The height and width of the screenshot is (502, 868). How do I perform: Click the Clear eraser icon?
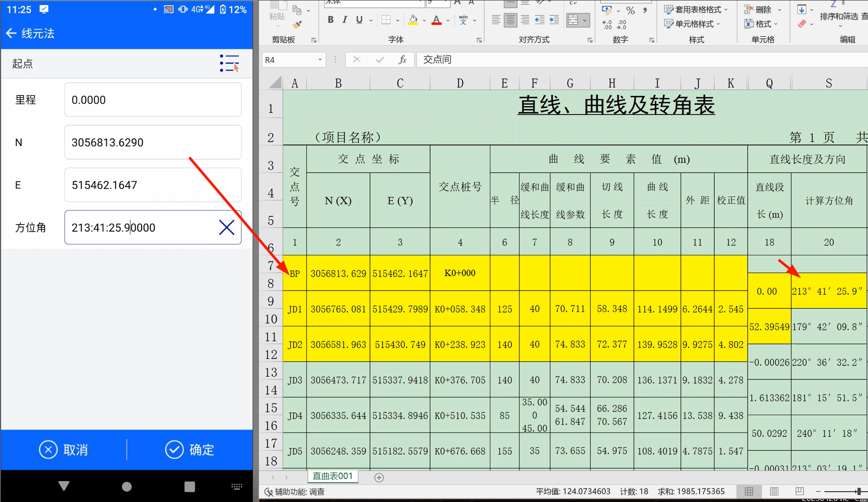pos(802,24)
